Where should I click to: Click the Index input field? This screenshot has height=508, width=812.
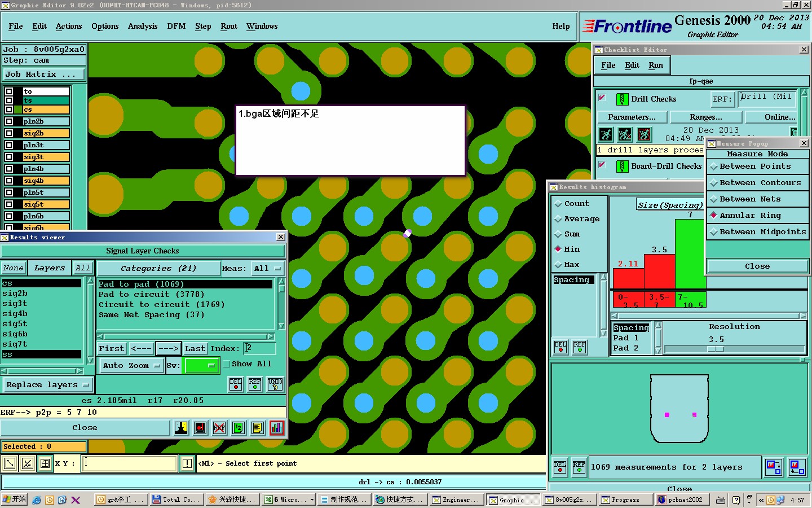(259, 348)
